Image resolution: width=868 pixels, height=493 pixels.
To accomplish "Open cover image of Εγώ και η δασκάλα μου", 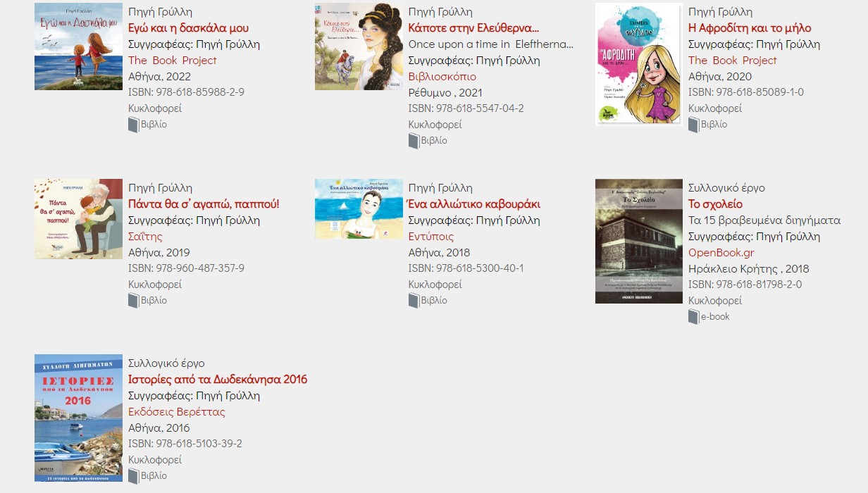I will tap(78, 46).
